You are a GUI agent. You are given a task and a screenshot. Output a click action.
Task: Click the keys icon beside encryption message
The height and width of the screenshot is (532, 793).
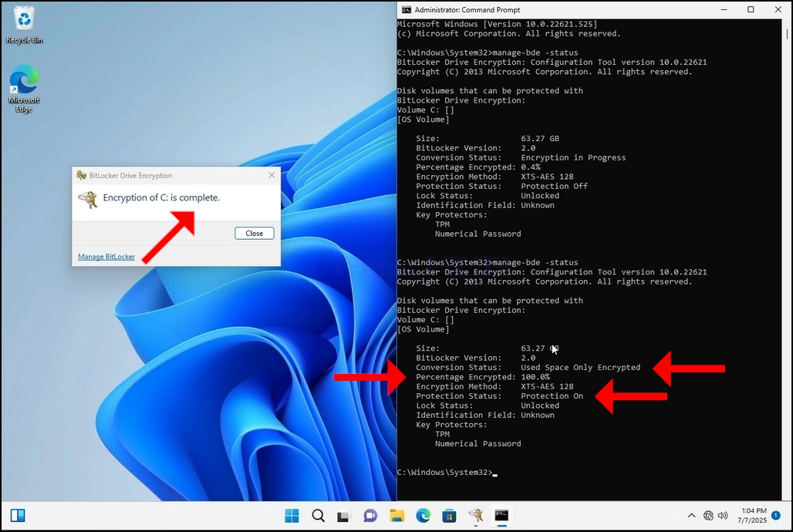click(87, 199)
